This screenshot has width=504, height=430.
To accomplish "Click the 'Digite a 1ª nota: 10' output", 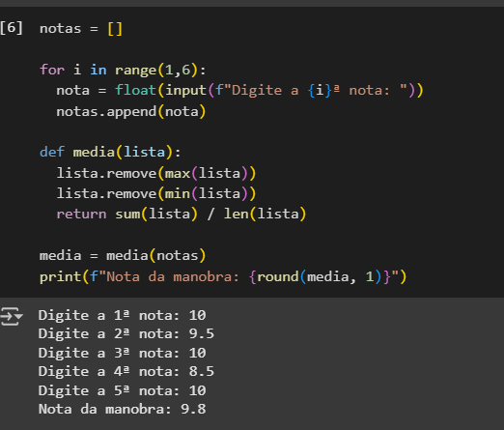I will (x=122, y=315).
